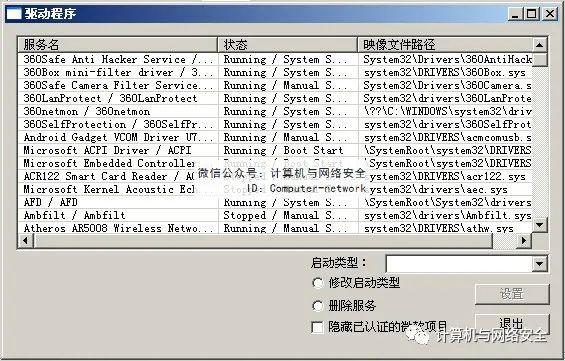Click the 驱动程序 window title icon
This screenshot has width=565, height=361.
[14, 14]
